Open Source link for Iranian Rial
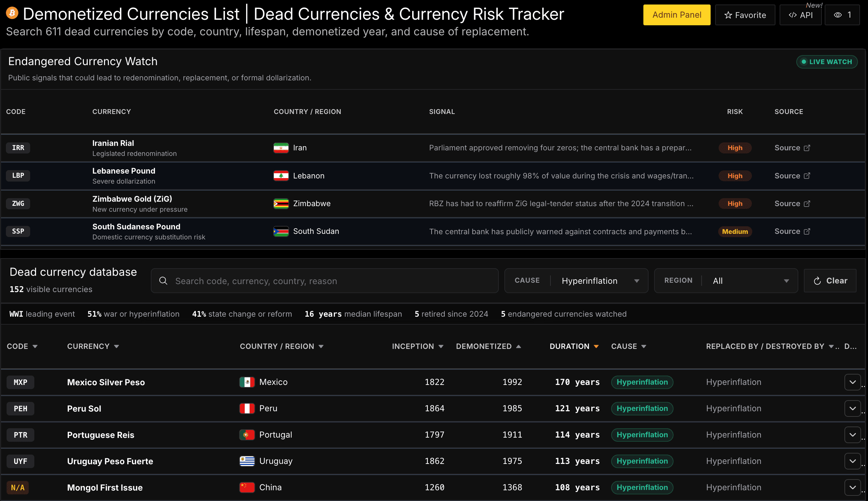 pos(792,148)
